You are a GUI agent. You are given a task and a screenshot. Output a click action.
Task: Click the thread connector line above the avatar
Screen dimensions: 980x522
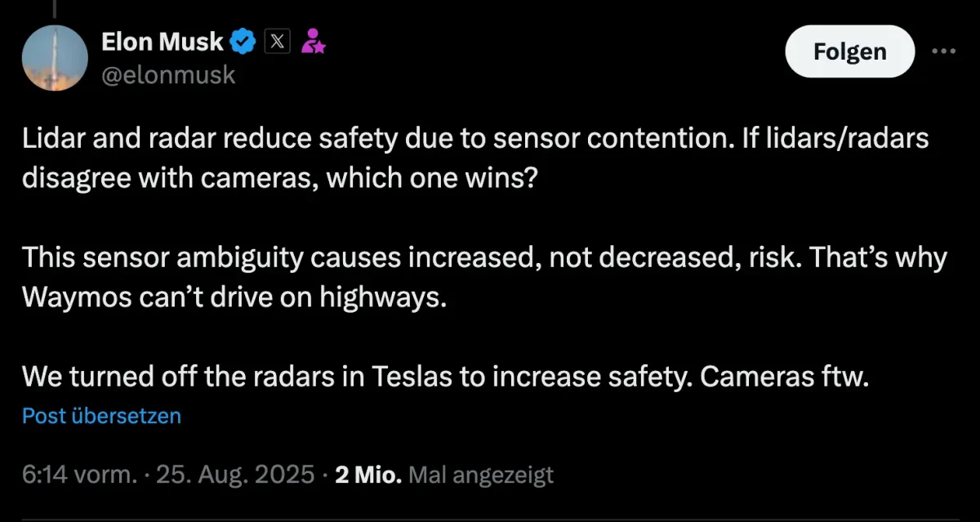55,7
